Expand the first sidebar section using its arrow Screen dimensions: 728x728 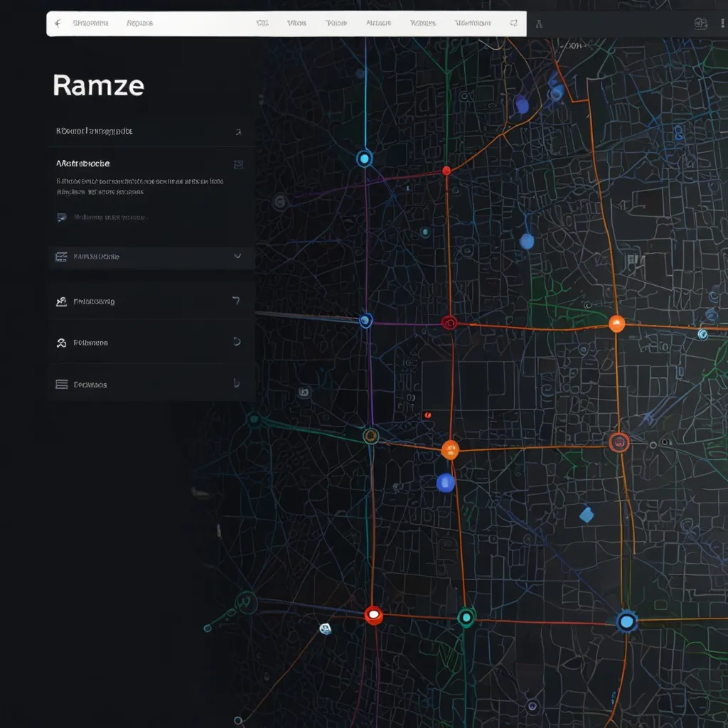(238, 132)
